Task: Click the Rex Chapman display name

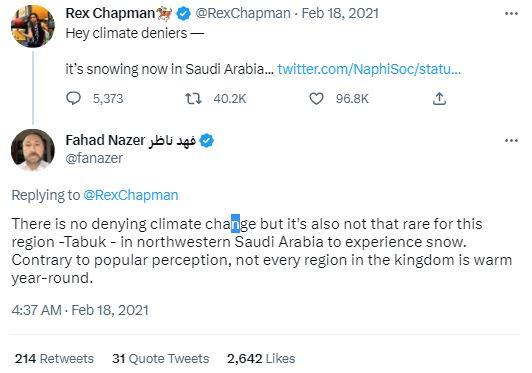Action: point(110,14)
